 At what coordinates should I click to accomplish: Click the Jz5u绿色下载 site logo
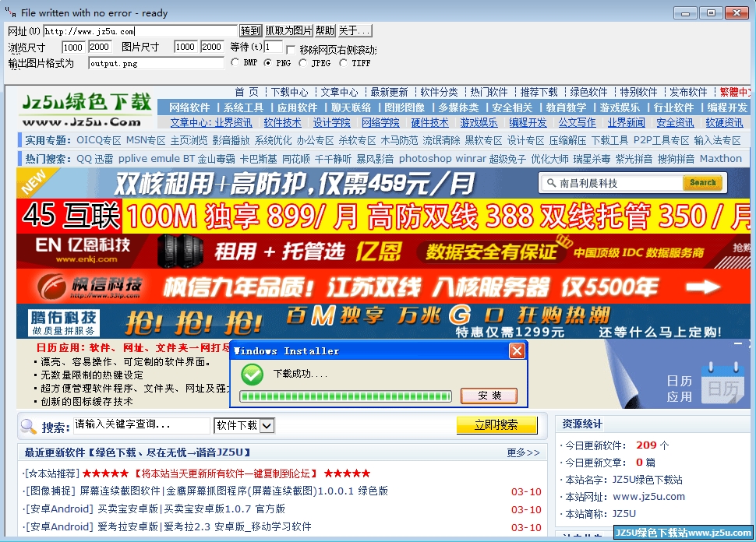pos(87,109)
